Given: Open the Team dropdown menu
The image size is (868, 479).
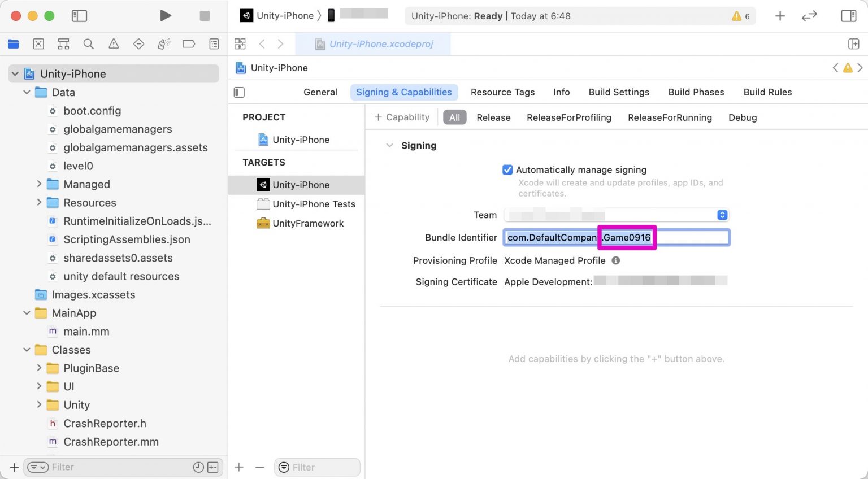Looking at the screenshot, I should pyautogui.click(x=722, y=215).
